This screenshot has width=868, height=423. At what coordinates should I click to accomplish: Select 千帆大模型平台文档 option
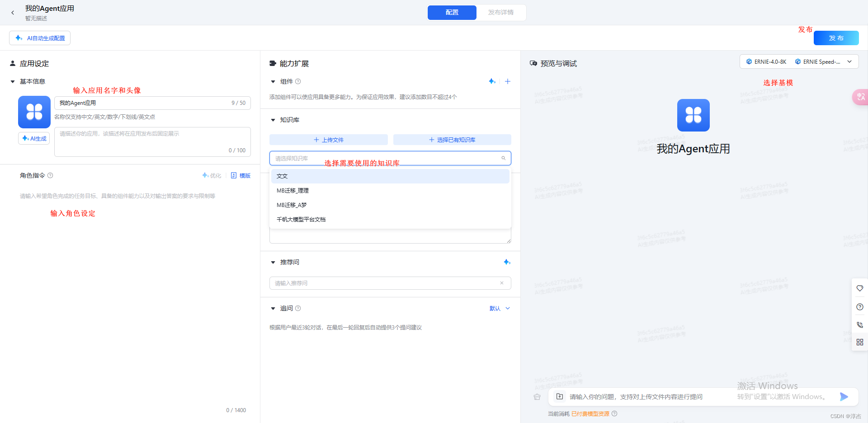(390, 220)
